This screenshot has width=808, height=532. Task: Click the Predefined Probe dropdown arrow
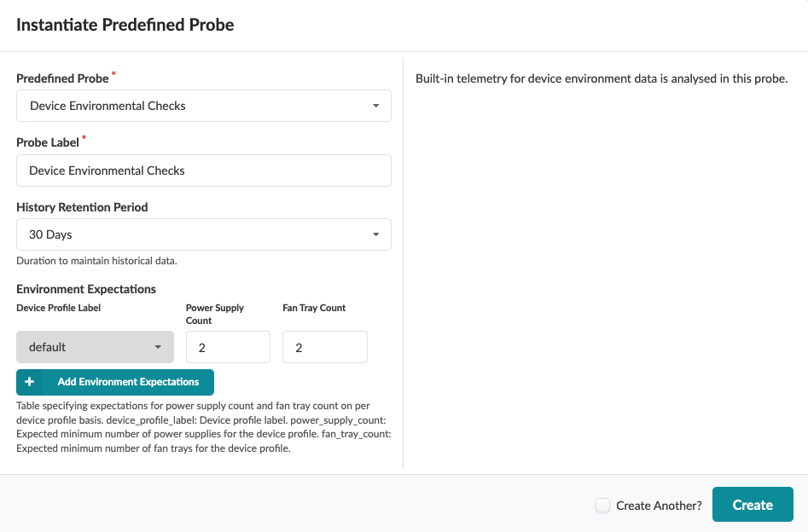point(375,107)
